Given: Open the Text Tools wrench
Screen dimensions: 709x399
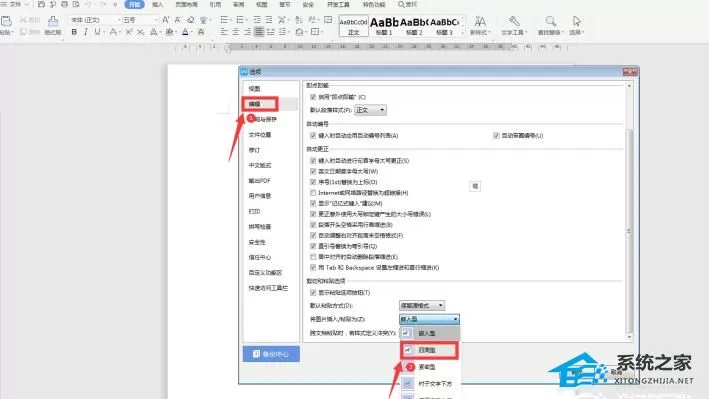Looking at the screenshot, I should point(514,25).
